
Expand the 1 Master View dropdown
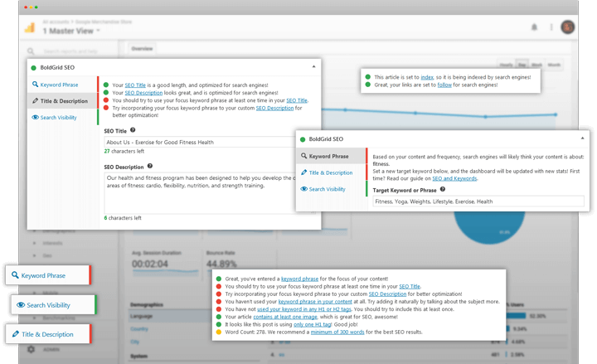coord(71,31)
